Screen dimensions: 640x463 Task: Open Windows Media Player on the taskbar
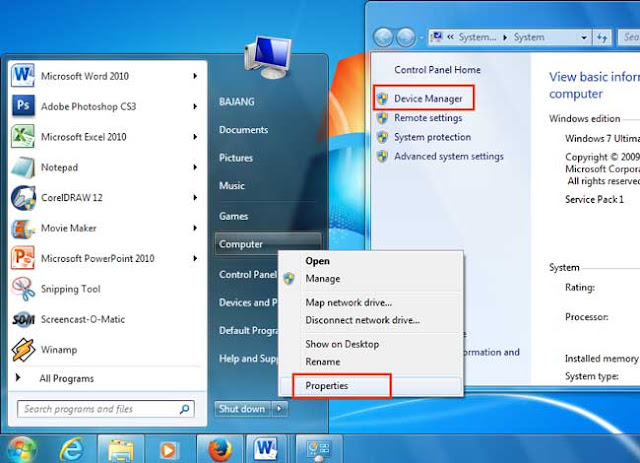coord(168,450)
